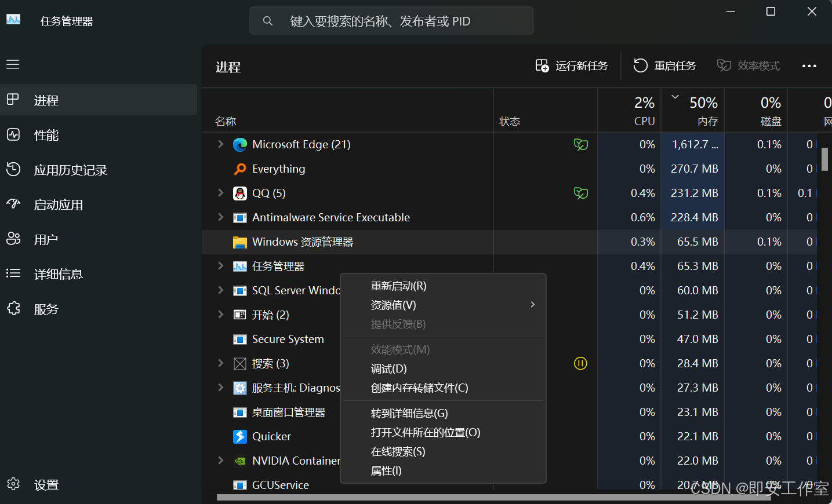Click the Windows 资源管理器 folder icon

(x=239, y=242)
